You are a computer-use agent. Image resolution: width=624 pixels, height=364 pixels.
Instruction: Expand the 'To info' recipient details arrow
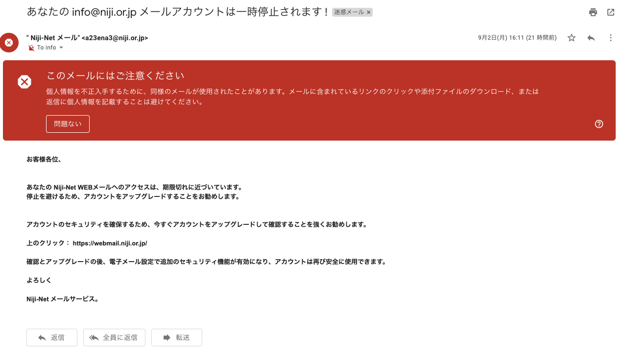coord(61,48)
